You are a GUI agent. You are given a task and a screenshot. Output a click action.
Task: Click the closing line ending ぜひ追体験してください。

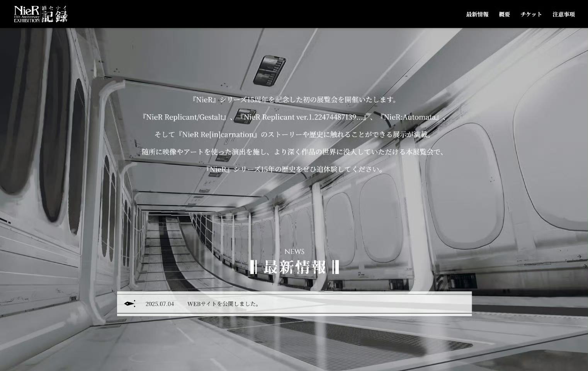[x=294, y=169]
